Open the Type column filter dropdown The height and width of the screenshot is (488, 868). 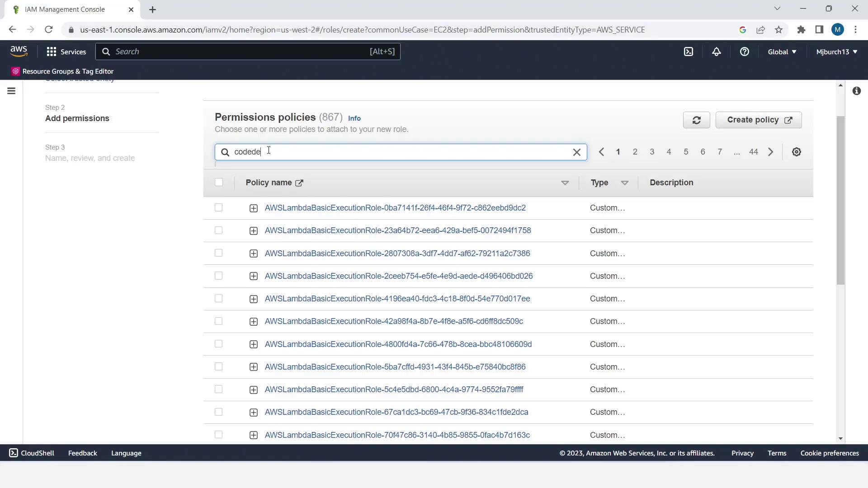coord(624,183)
